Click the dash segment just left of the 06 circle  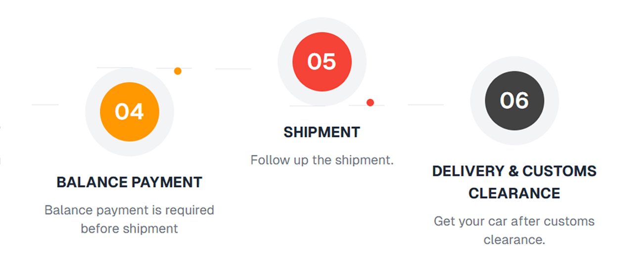(426, 104)
